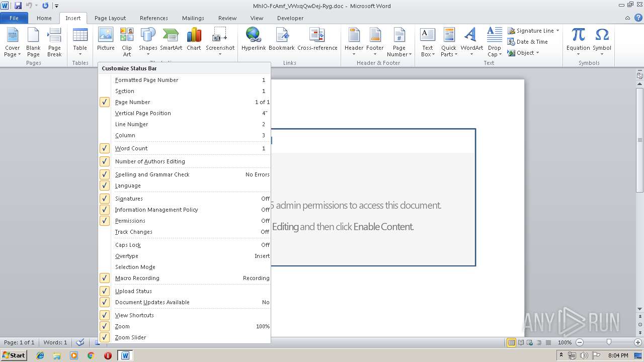Click the Start button
Image resolution: width=644 pixels, height=362 pixels.
click(14, 355)
